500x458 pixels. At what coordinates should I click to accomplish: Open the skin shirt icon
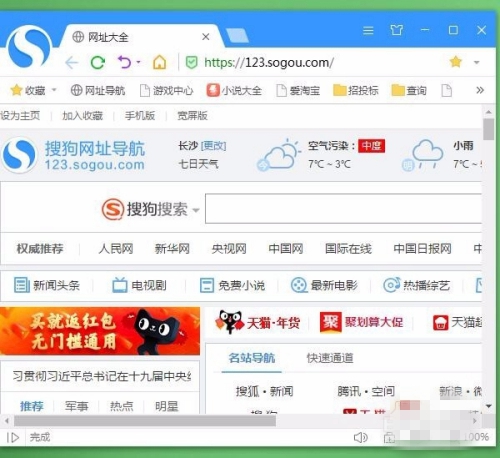tap(397, 30)
